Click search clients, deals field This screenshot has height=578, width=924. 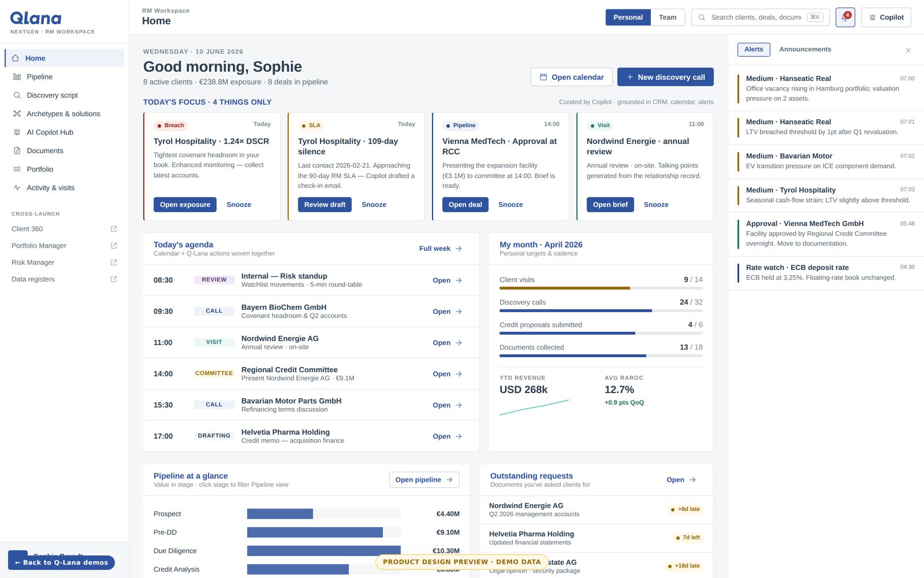point(760,17)
